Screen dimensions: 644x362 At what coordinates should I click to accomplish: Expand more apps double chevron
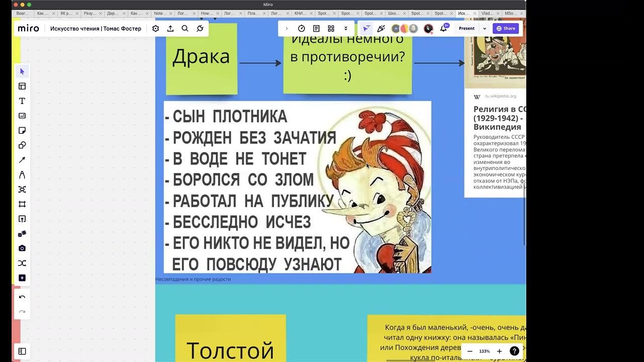[346, 29]
